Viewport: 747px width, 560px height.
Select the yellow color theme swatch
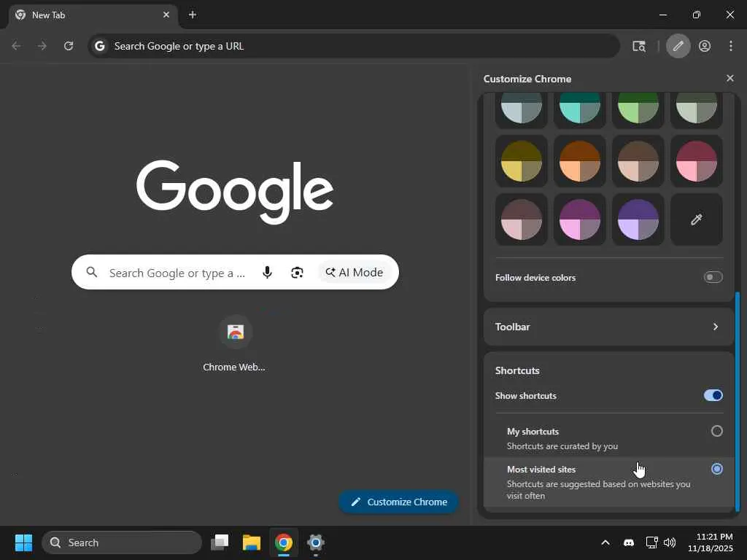[521, 161]
